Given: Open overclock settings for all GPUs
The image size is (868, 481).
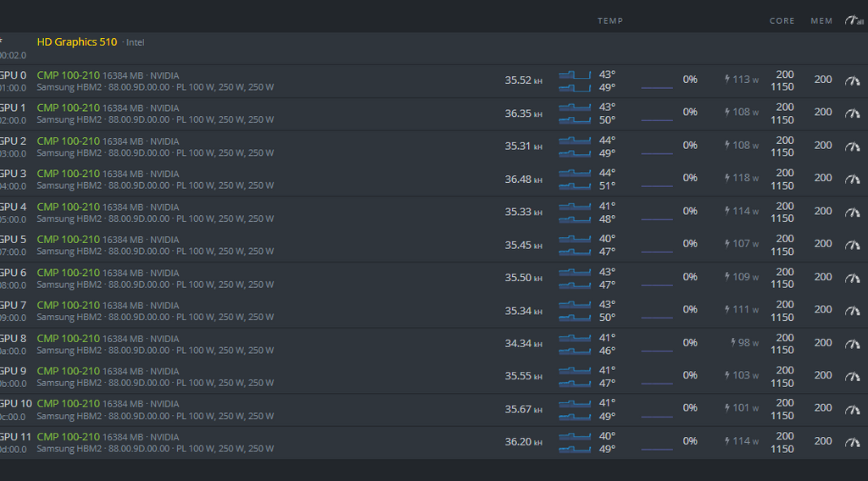Looking at the screenshot, I should pyautogui.click(x=853, y=20).
